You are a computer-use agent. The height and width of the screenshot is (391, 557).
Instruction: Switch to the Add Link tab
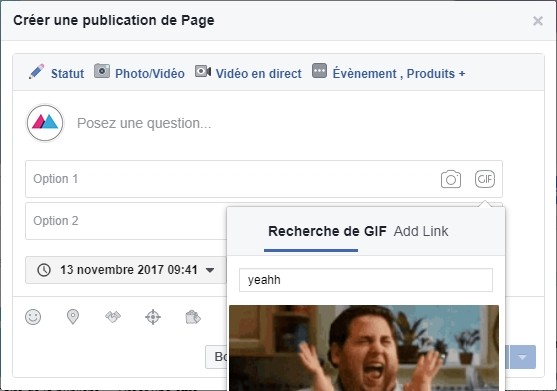pyautogui.click(x=421, y=231)
